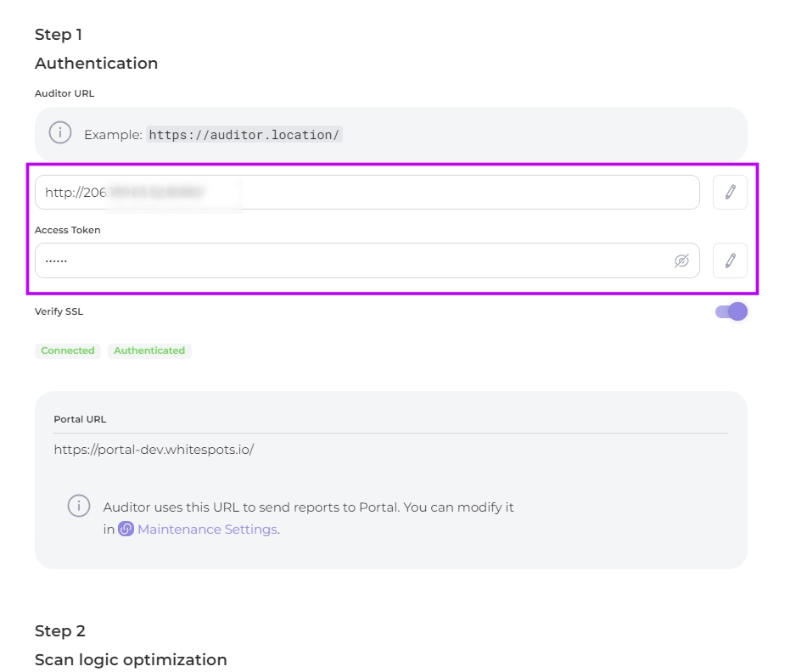Click the Scan logic optimization heading
Viewport: 807px width, 672px height.
pyautogui.click(x=131, y=659)
